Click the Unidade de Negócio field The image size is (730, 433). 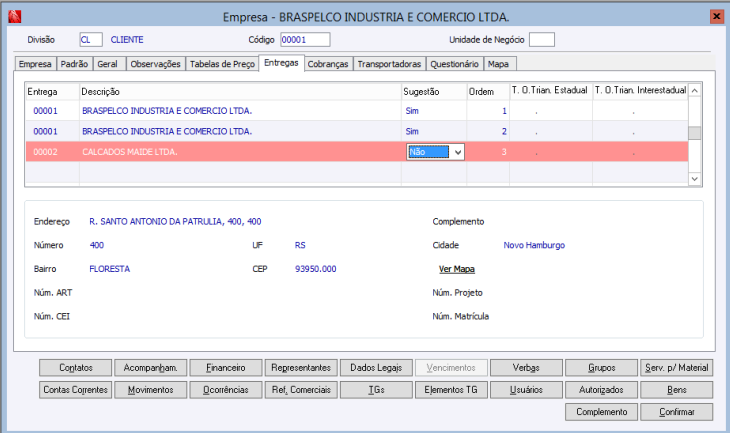tap(542, 40)
